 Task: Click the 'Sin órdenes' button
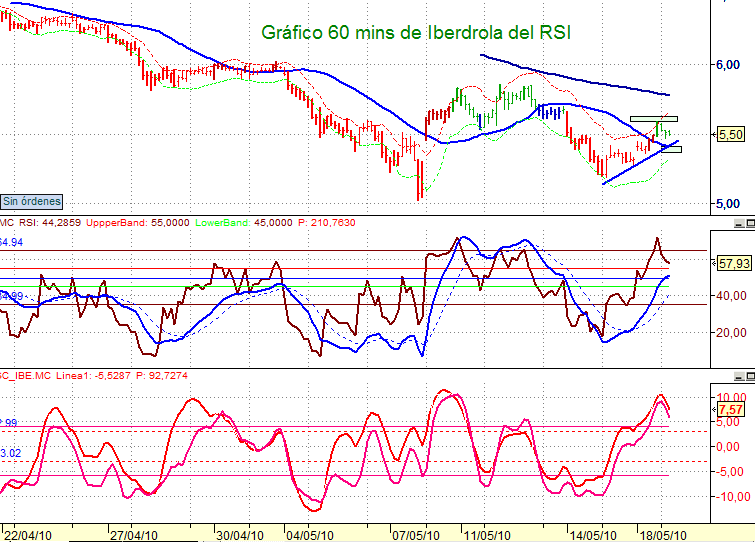point(32,201)
